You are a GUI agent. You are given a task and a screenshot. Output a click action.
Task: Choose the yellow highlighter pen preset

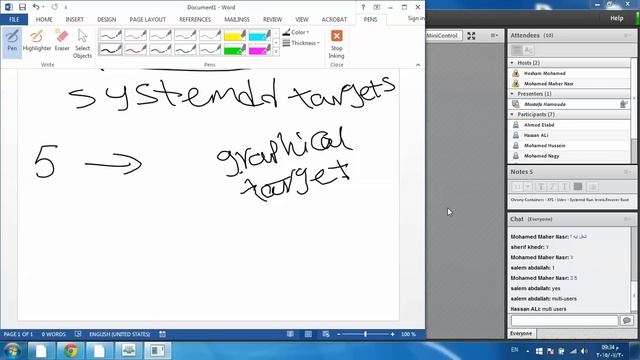pyautogui.click(x=235, y=36)
